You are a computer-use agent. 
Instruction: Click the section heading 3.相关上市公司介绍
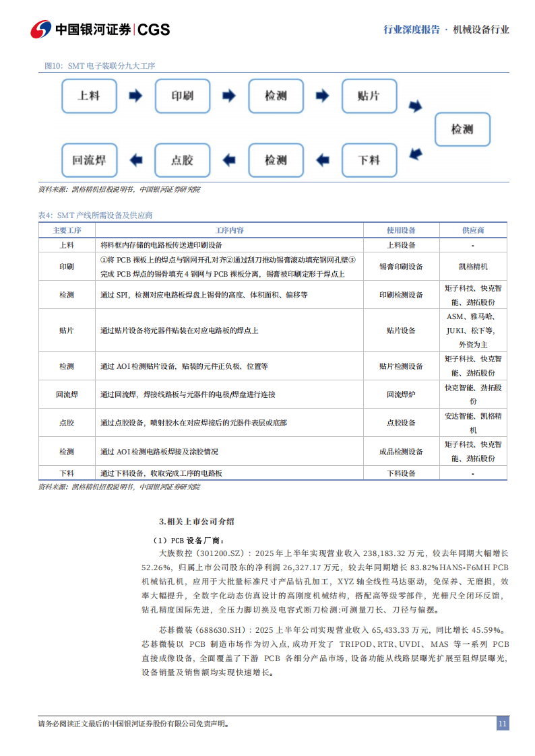click(196, 521)
